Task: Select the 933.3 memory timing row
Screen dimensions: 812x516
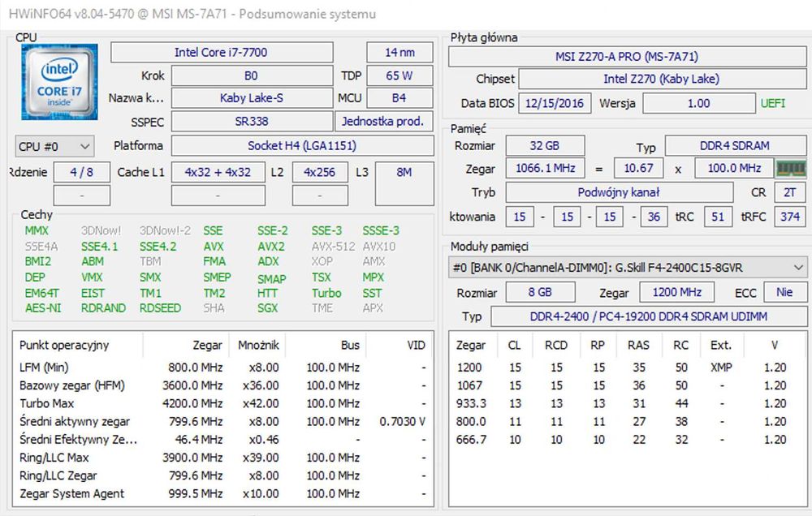Action: coord(627,404)
